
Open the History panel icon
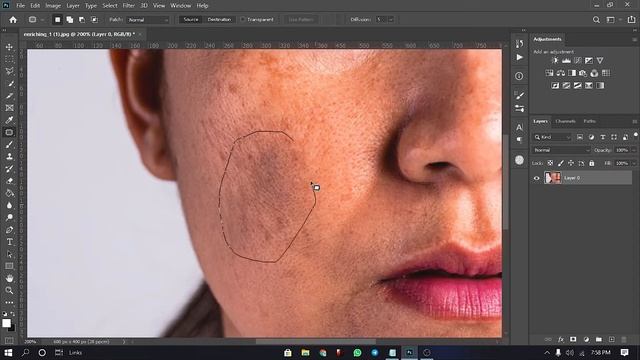519,44
